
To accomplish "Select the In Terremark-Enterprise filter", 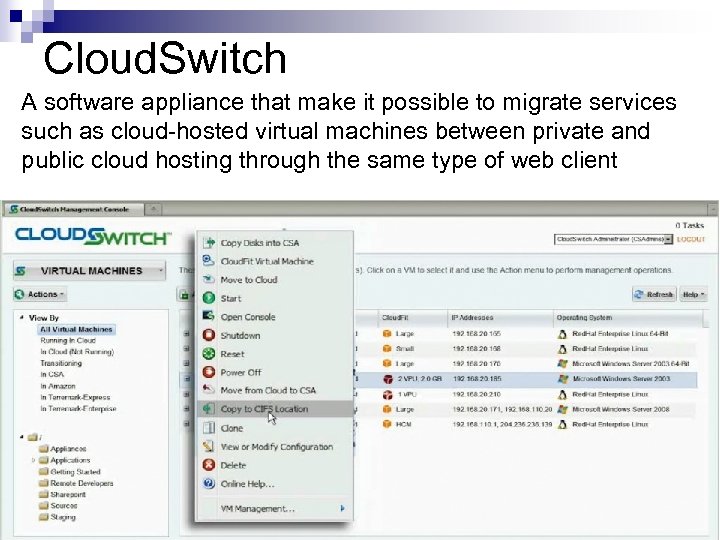I will 78,408.
